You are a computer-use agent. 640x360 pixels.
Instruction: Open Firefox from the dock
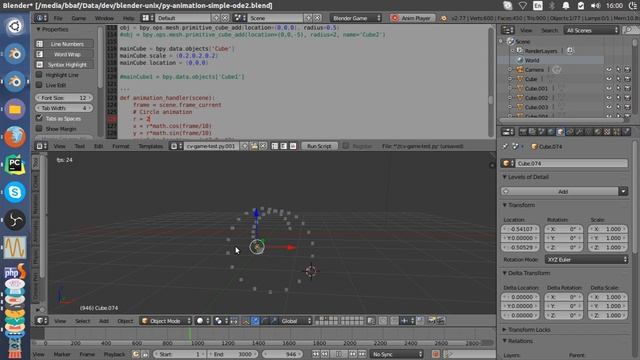pos(15,137)
